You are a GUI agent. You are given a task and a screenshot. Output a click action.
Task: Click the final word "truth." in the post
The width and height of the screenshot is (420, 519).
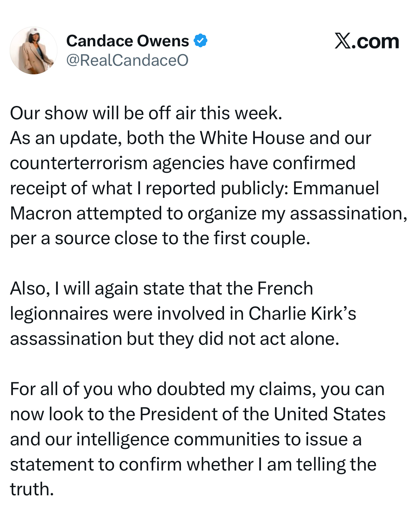[x=32, y=489]
